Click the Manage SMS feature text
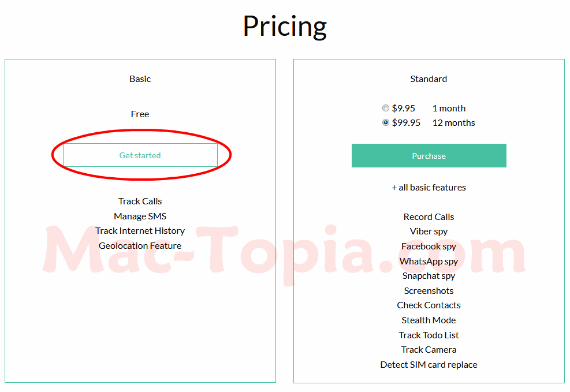Screen dimensions: 570x392 140,216
